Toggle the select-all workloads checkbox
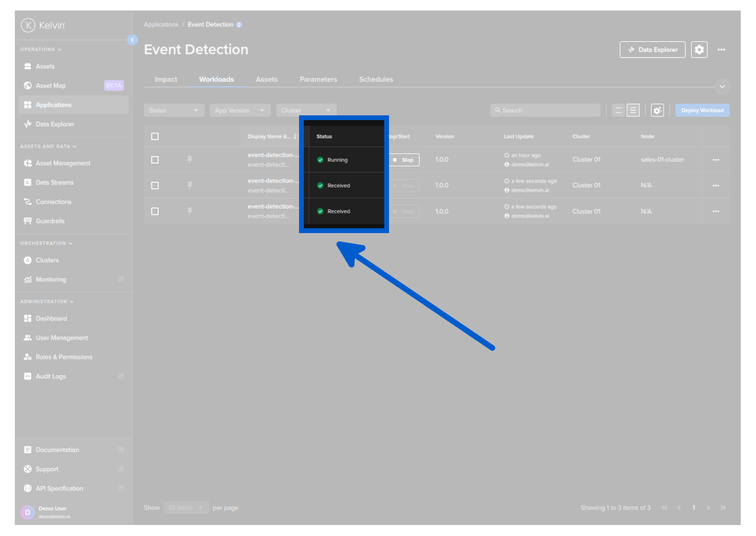Image resolution: width=756 pixels, height=536 pixels. click(155, 136)
